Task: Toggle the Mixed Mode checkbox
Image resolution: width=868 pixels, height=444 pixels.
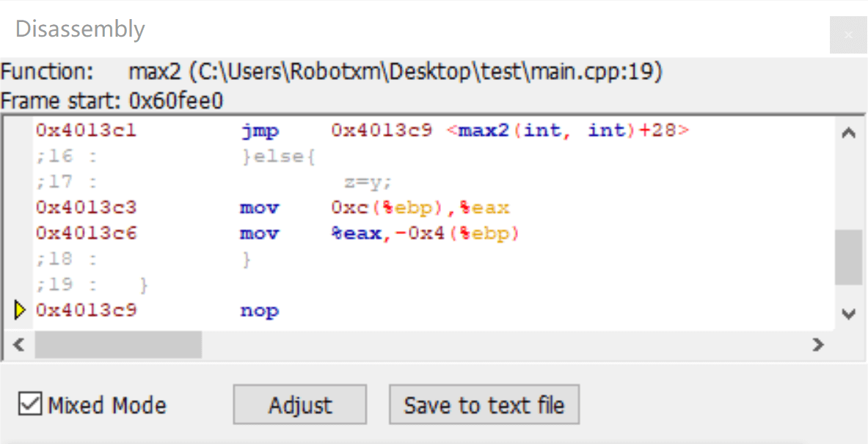Action: point(30,404)
